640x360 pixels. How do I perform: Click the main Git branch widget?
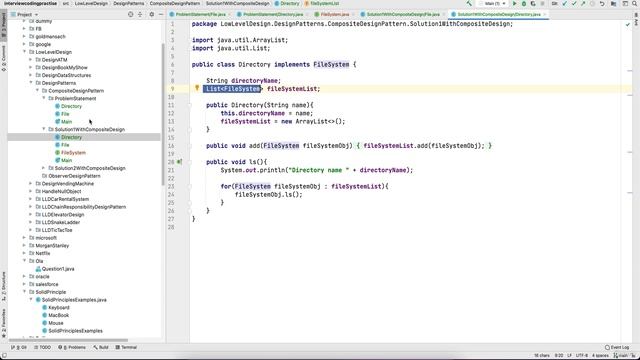pos(621,356)
